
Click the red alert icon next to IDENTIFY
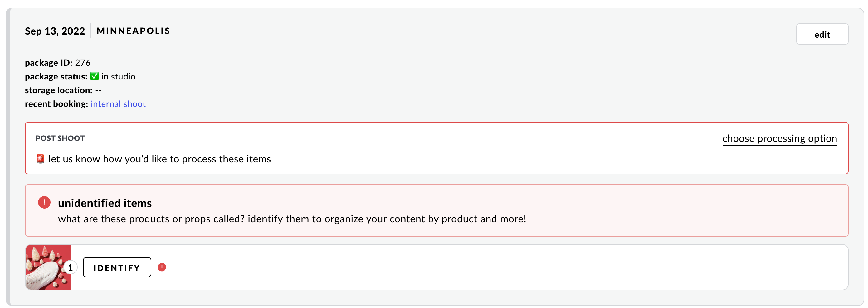162,267
